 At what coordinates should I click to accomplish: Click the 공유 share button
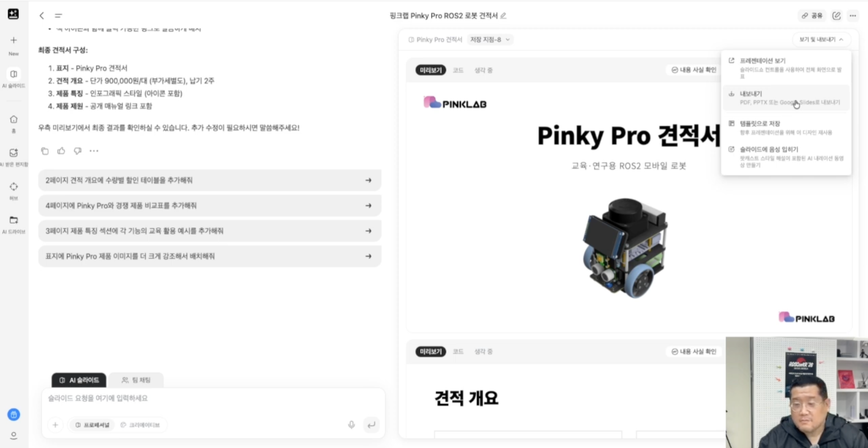point(812,16)
